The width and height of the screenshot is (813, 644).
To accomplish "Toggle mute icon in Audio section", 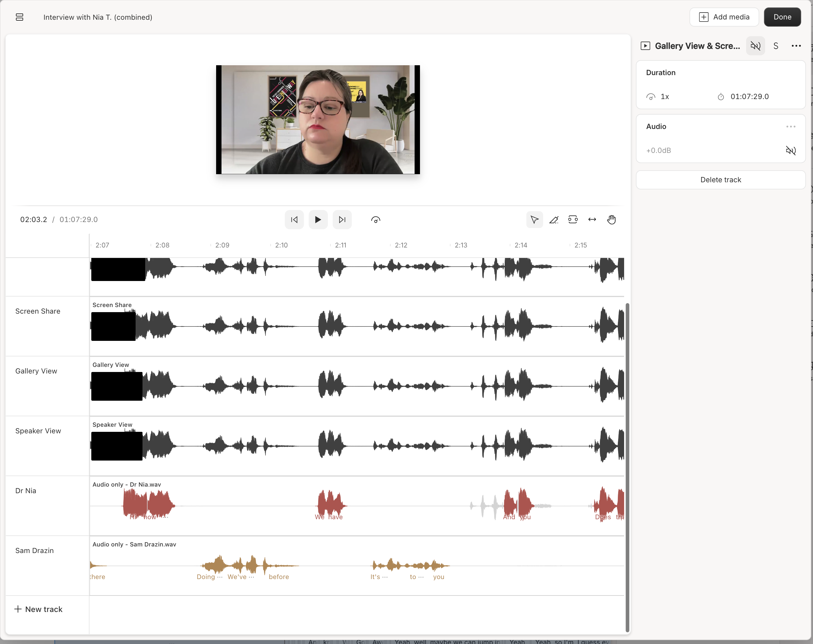I will click(791, 151).
